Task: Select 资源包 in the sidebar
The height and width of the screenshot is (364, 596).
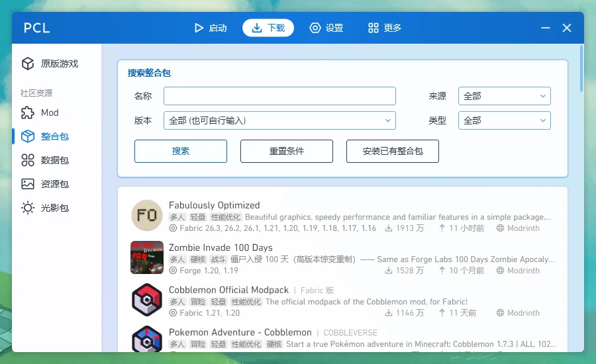Action: tap(57, 184)
